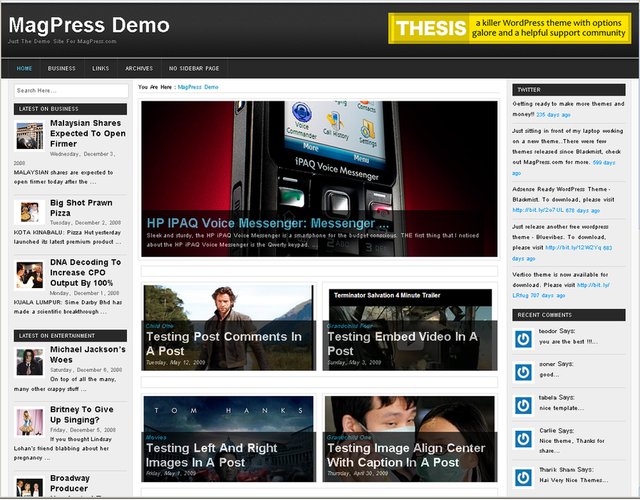Click Britney post thumbnail
This screenshot has height=500, width=640.
pos(29,422)
